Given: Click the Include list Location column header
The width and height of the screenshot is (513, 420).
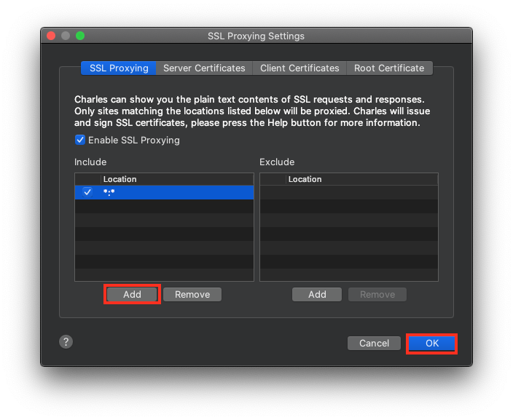Looking at the screenshot, I should coord(177,179).
